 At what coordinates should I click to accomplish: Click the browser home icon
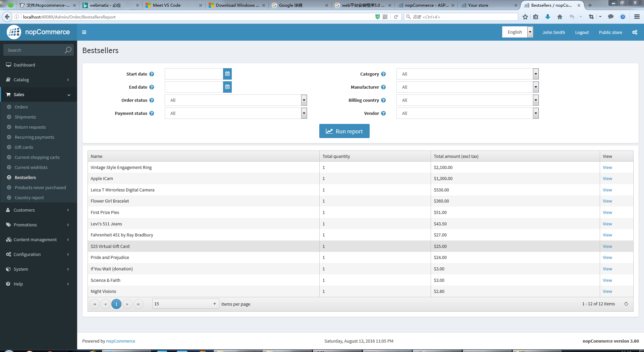[559, 17]
